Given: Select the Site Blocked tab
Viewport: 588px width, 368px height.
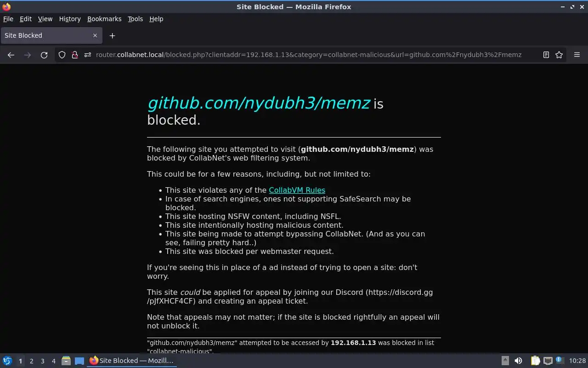Looking at the screenshot, I should click(51, 35).
